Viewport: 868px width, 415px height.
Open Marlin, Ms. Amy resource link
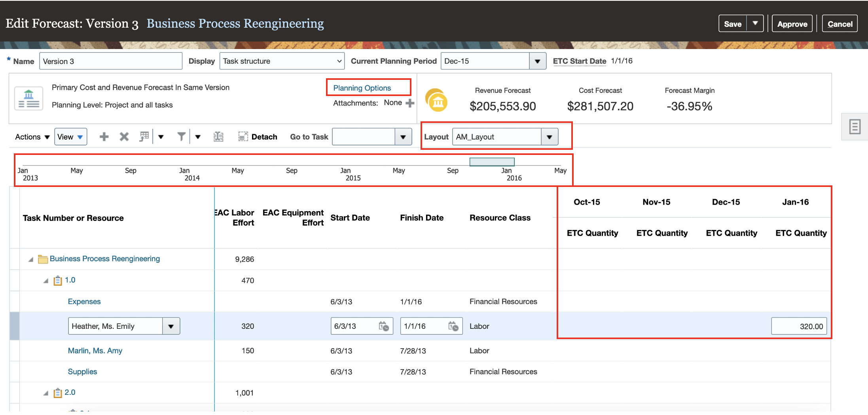point(95,351)
